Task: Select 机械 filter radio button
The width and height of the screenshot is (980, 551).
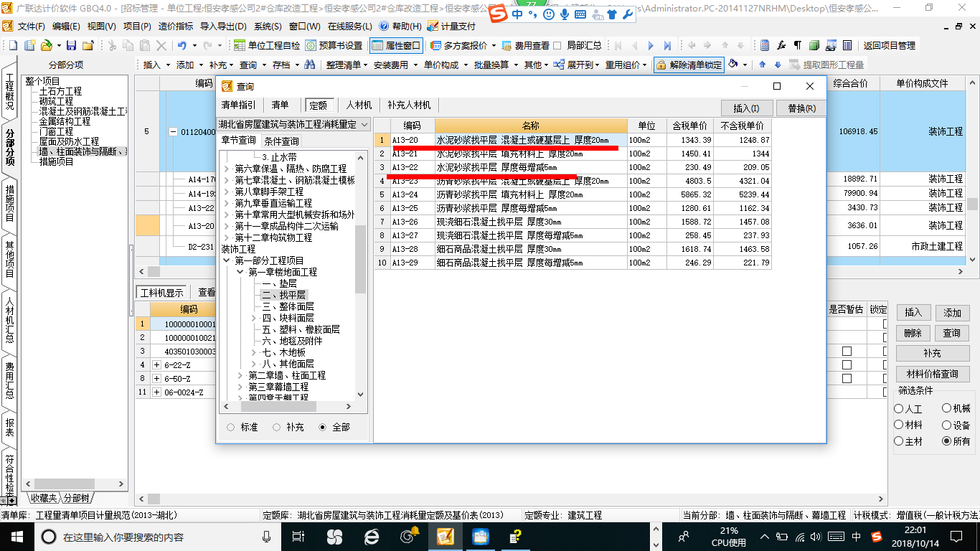Action: pos(947,408)
